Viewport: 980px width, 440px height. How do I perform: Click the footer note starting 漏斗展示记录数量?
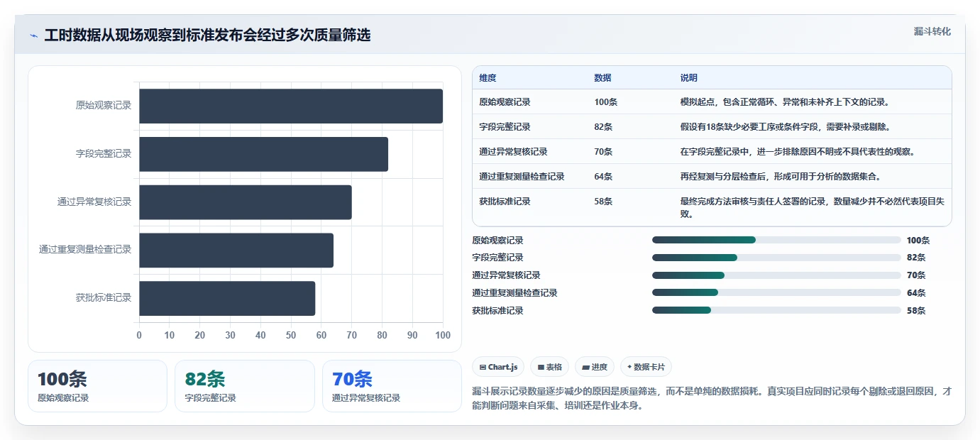[x=712, y=399]
